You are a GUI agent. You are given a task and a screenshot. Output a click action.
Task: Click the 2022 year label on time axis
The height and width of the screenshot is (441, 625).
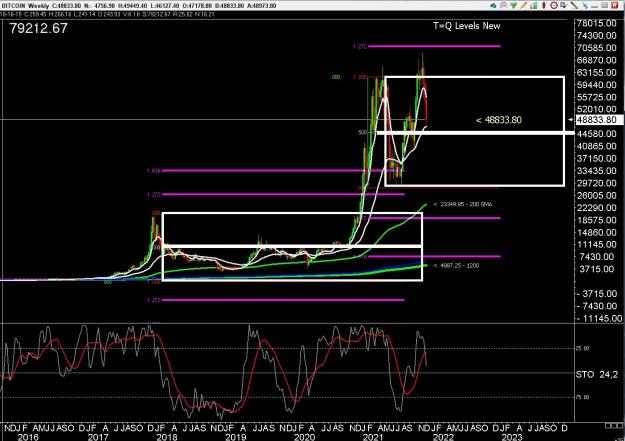[443, 437]
